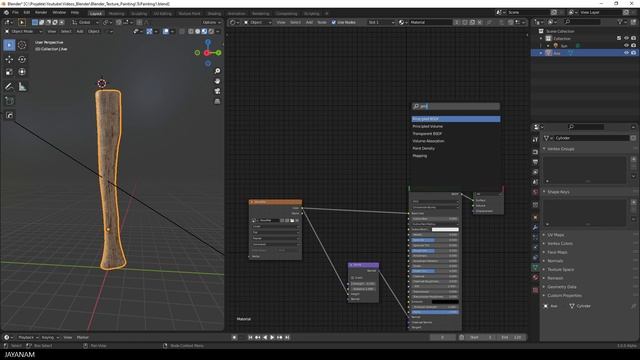Click the white Subsurface Color swatch

pyautogui.click(x=445, y=229)
